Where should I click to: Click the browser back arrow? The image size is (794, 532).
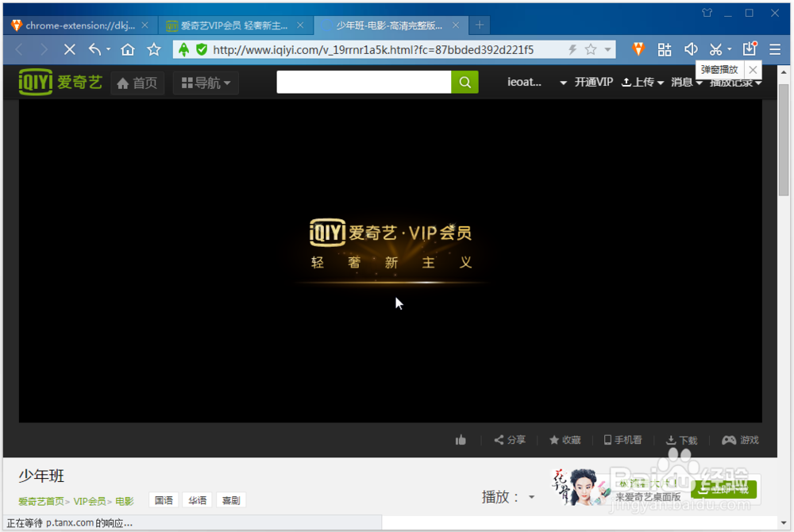click(x=19, y=49)
